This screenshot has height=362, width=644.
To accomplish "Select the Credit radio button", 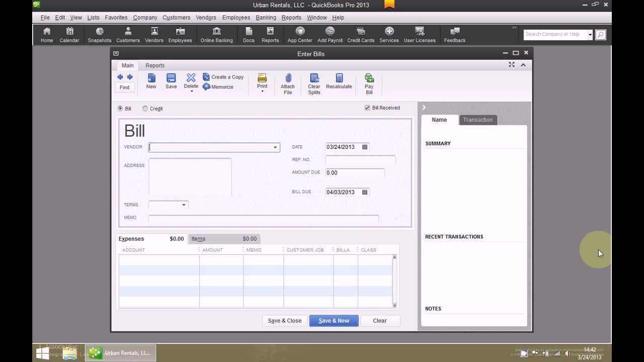I will 145,109.
